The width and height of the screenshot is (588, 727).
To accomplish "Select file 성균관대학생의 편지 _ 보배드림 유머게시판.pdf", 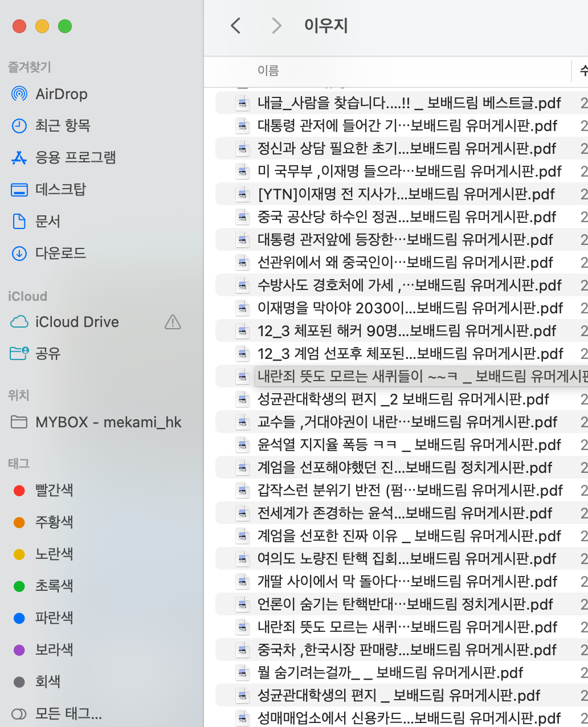I will point(399,696).
